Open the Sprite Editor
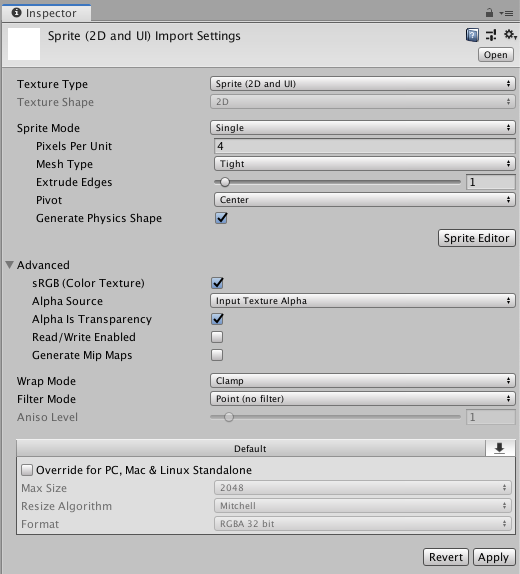520x574 pixels. [476, 238]
